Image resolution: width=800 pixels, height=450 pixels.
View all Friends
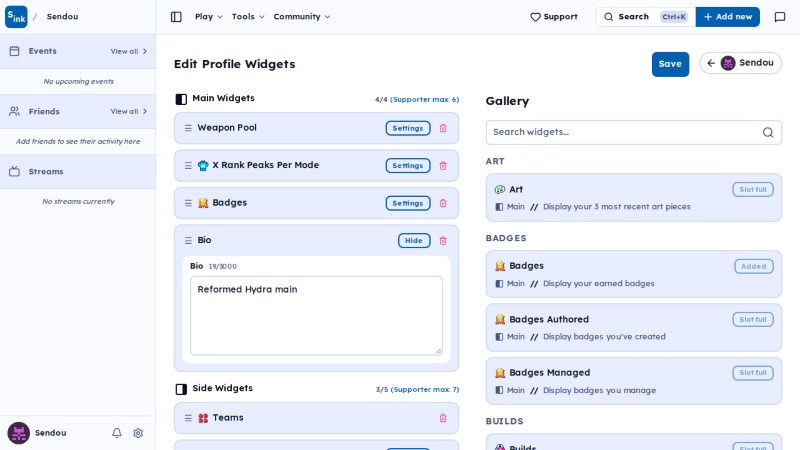point(129,111)
